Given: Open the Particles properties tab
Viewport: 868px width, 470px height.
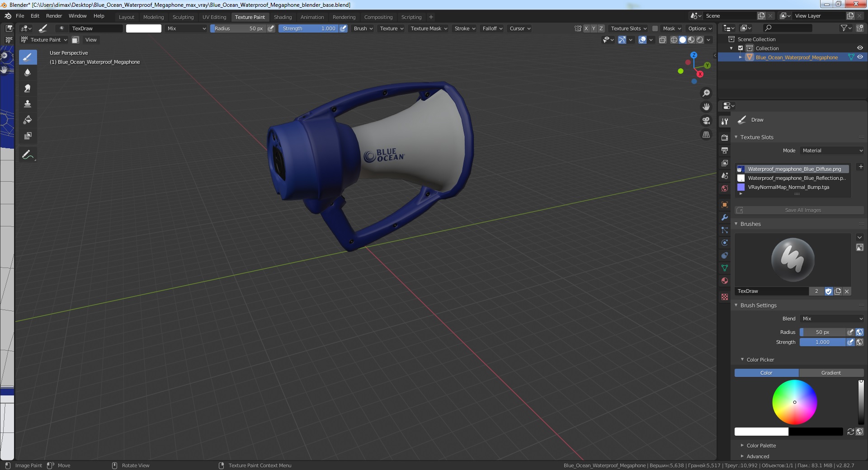Looking at the screenshot, I should pos(725,230).
